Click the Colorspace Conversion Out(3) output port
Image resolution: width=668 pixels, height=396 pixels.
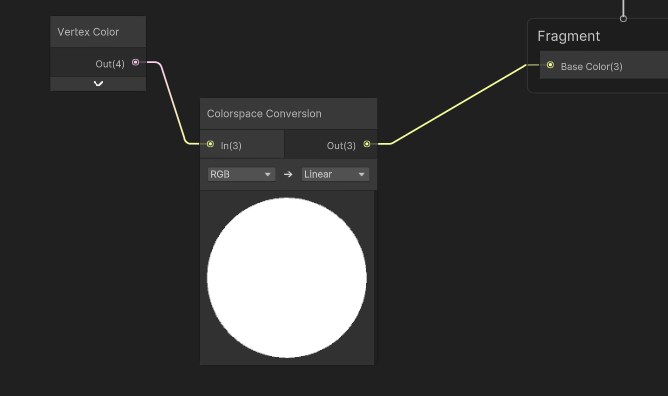coord(367,144)
